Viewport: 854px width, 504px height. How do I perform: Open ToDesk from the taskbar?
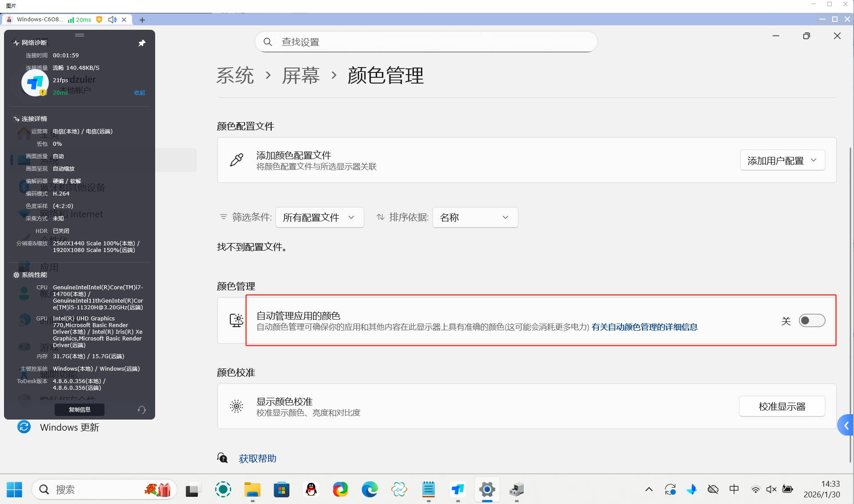tap(457, 489)
